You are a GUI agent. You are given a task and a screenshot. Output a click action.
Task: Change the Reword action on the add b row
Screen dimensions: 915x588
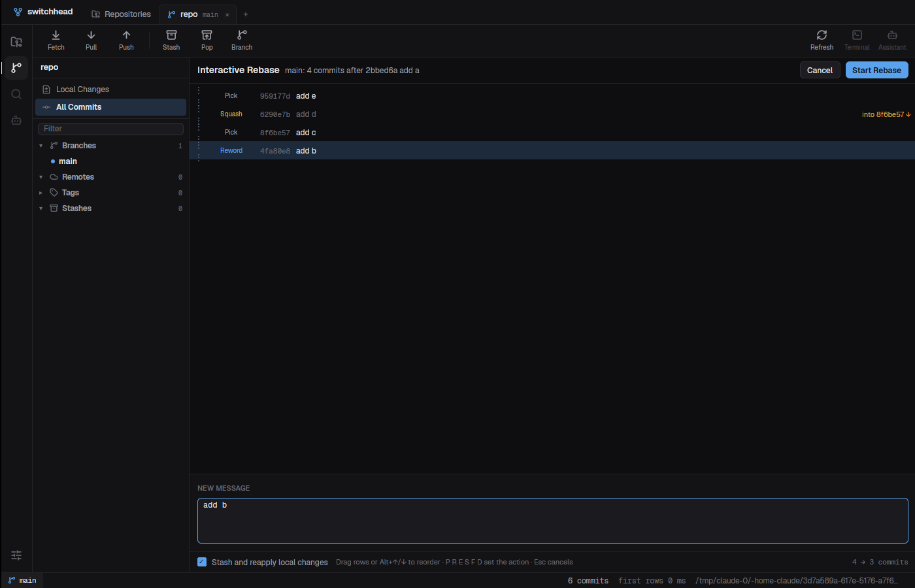[231, 150]
